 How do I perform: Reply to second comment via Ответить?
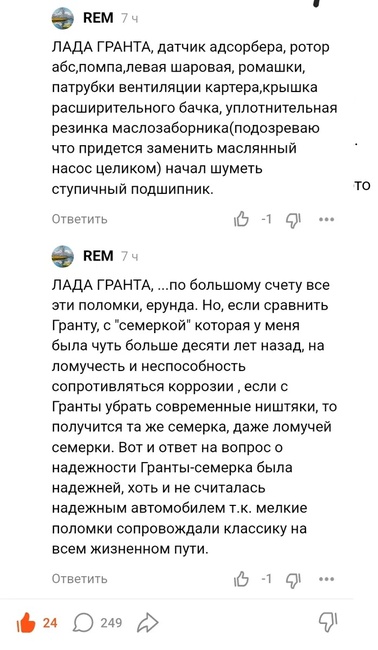tap(80, 579)
